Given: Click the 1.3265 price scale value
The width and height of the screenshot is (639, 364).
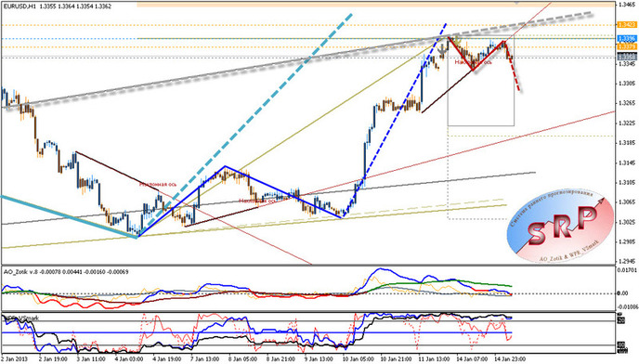Looking at the screenshot, I should (627, 103).
